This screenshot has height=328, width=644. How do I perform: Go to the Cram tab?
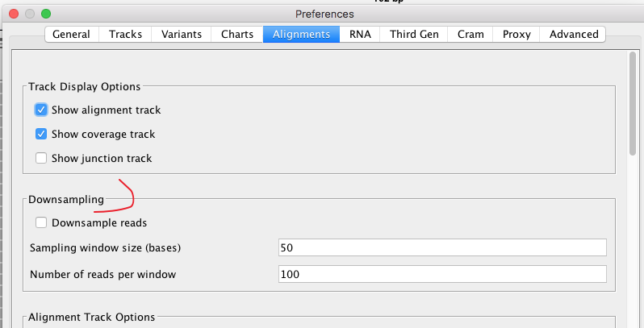pos(470,34)
